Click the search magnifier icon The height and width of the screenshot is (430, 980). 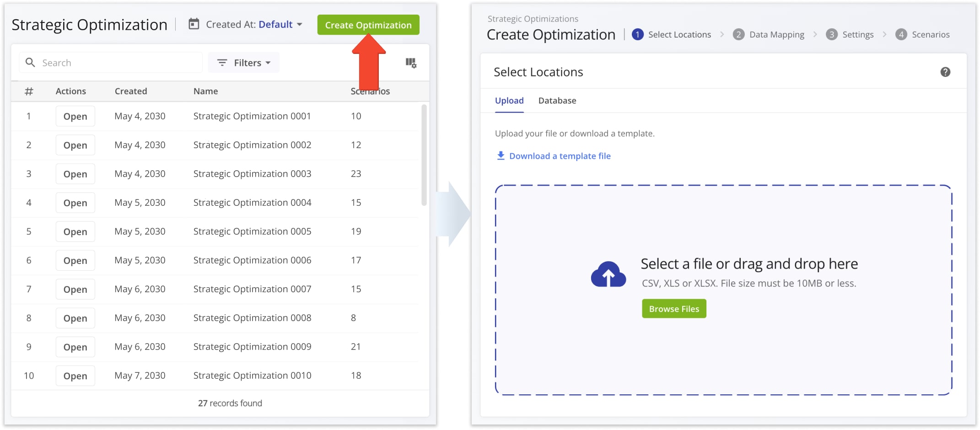click(x=30, y=62)
